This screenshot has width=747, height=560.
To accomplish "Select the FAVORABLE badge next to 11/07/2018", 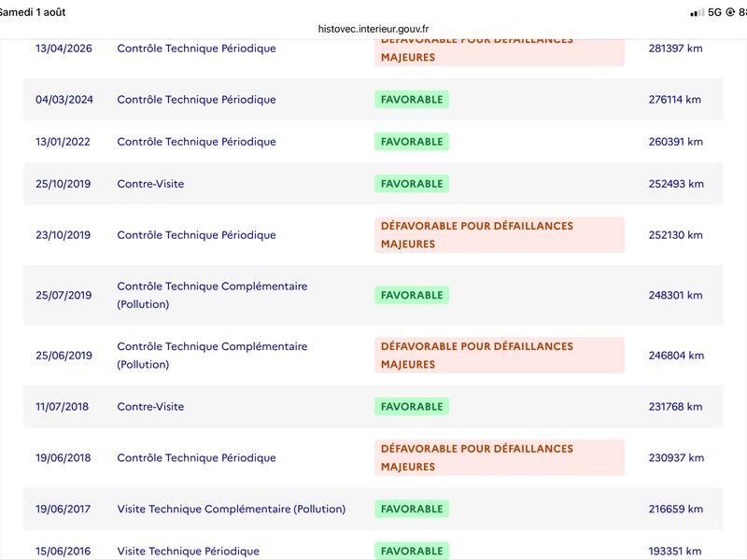I will click(412, 407).
